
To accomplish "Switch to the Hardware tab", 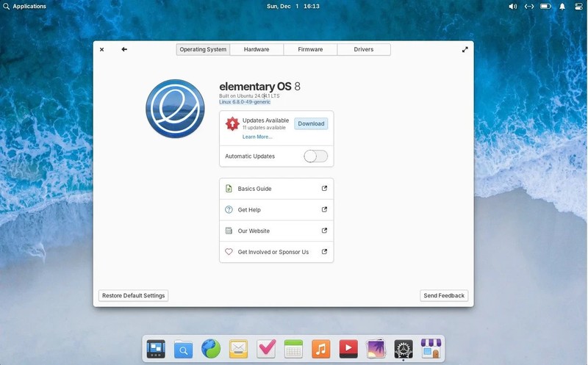I will click(257, 49).
